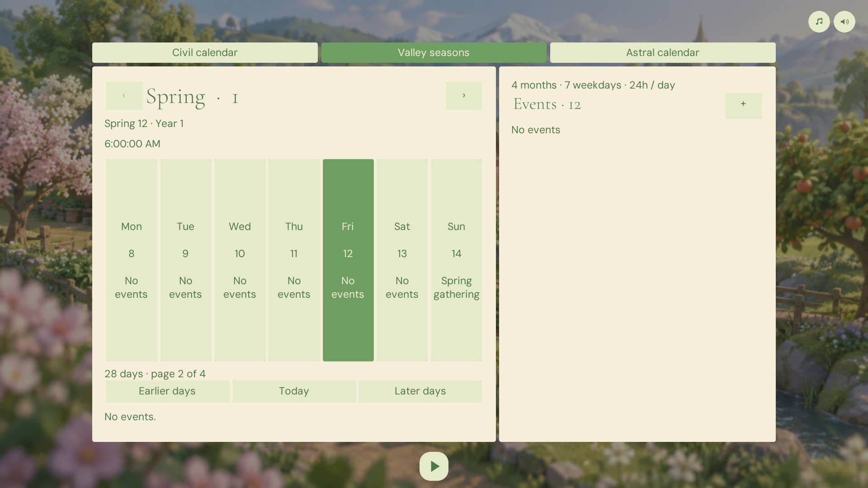Show Later days

[x=420, y=391]
